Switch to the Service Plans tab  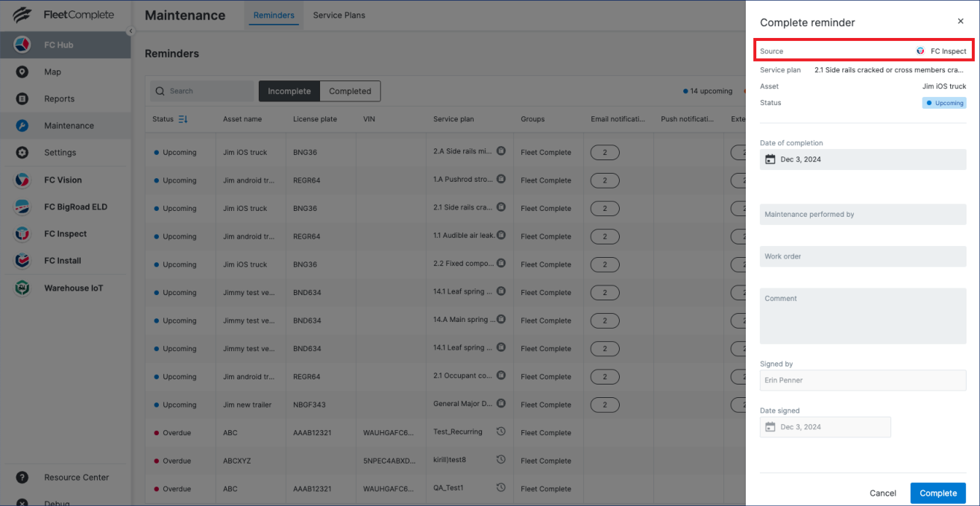pos(339,14)
